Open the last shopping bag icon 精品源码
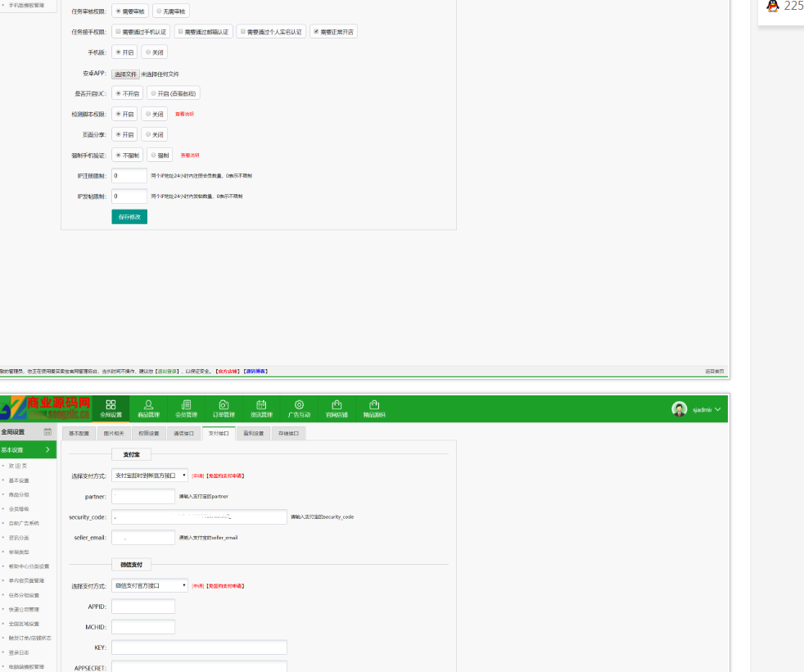This screenshot has width=804, height=672. (x=374, y=405)
